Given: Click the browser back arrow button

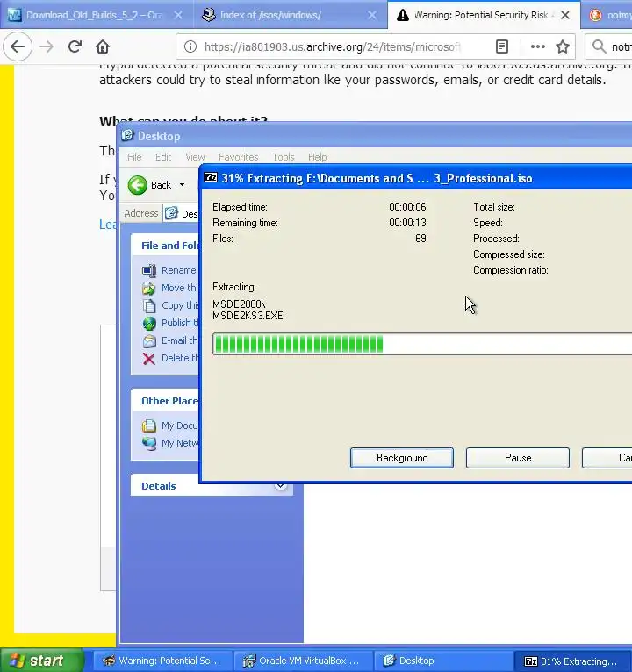Looking at the screenshot, I should pos(18,46).
